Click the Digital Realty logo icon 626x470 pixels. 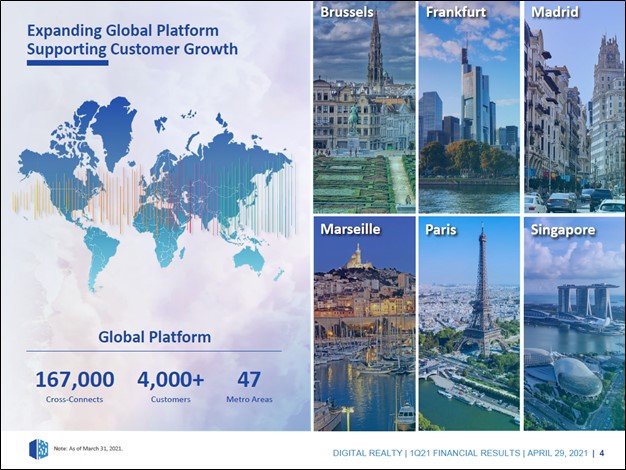click(x=38, y=448)
